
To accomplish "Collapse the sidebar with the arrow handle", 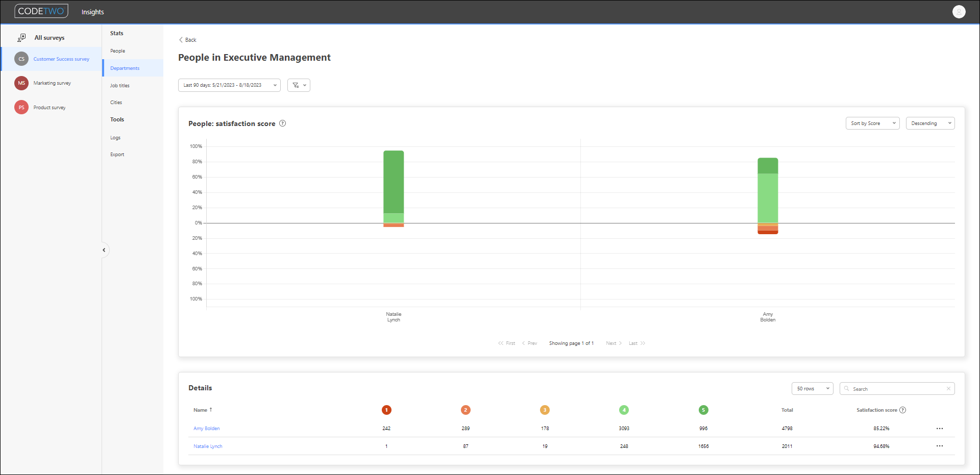I will (x=104, y=250).
